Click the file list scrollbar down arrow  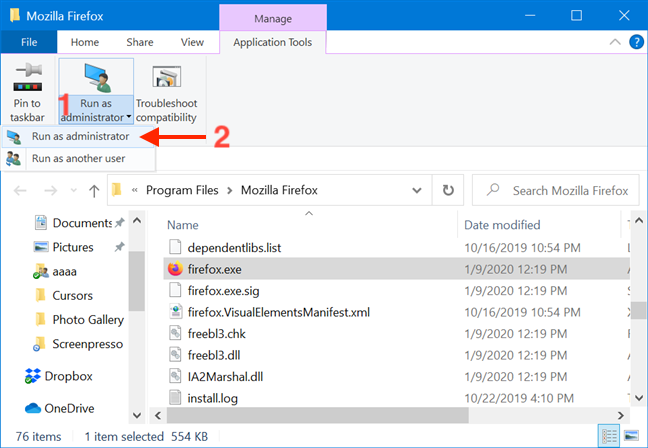pyautogui.click(x=639, y=398)
